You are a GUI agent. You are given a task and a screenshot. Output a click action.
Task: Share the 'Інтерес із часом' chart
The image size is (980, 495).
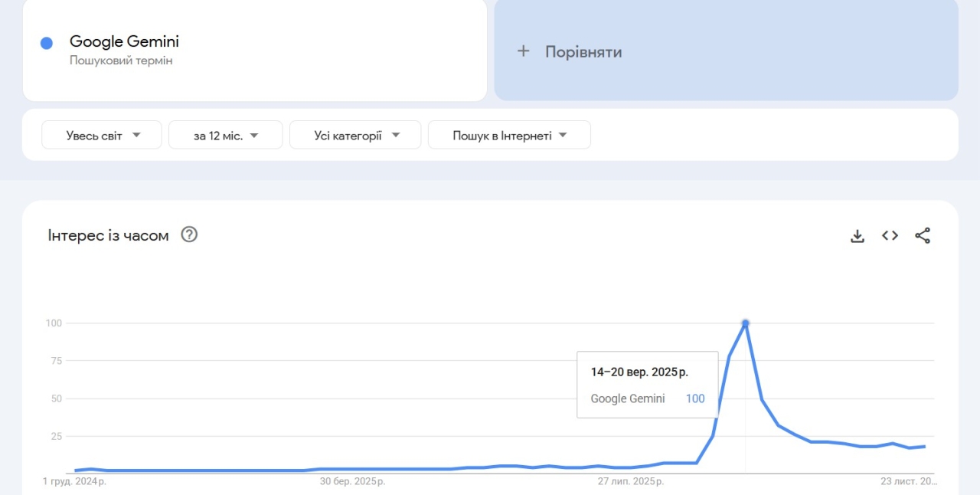[x=923, y=236]
